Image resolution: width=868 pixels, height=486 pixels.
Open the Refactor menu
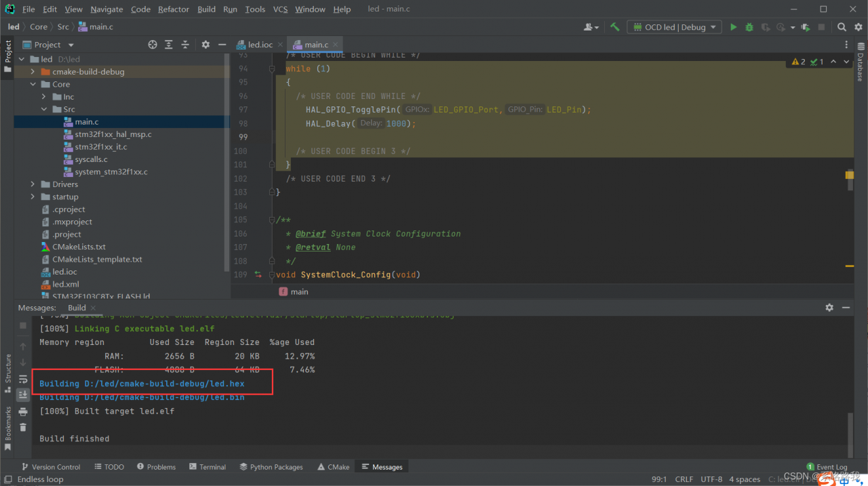coord(174,9)
